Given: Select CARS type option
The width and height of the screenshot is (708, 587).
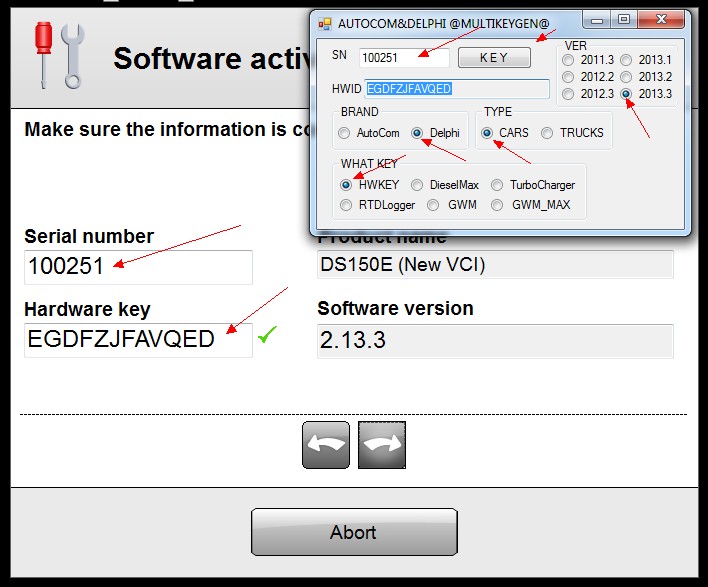Looking at the screenshot, I should pos(487,133).
